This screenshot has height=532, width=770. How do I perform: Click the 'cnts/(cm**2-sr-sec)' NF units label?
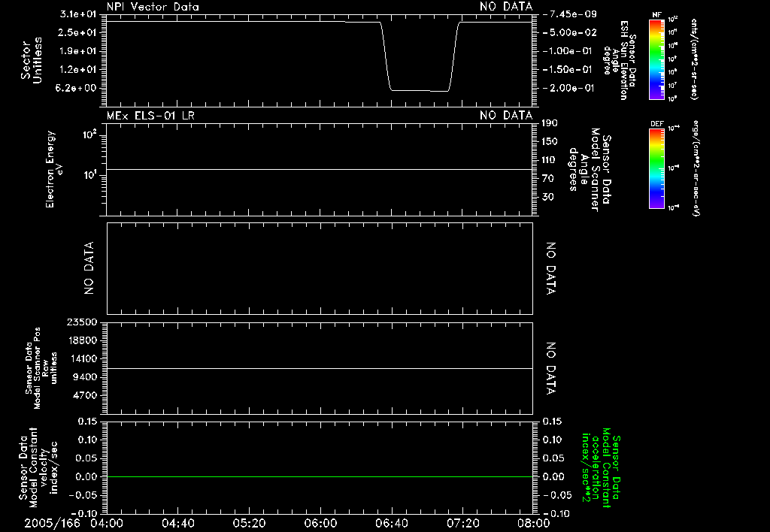(x=694, y=59)
